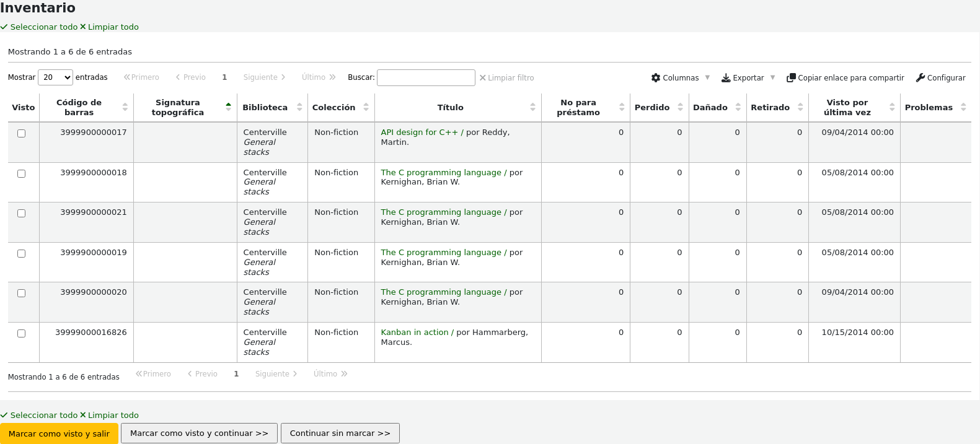The width and height of the screenshot is (980, 444).
Task: Click the top Previo chevron icon
Action: (178, 77)
